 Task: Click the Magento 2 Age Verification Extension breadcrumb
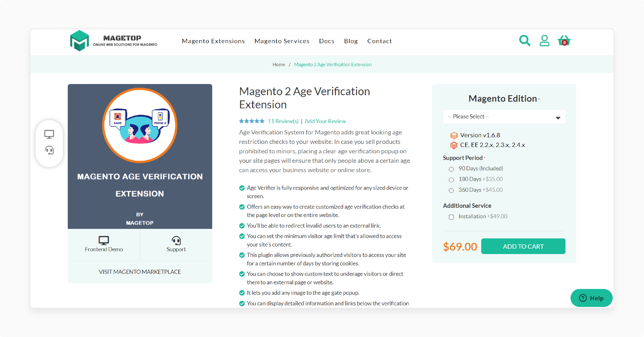point(332,65)
